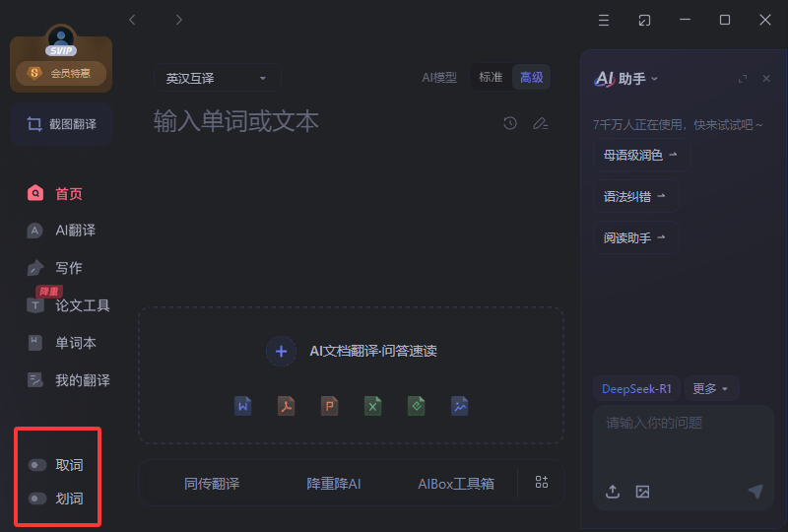Click the plus icon for AI文档翻译
The image size is (788, 532).
(281, 351)
